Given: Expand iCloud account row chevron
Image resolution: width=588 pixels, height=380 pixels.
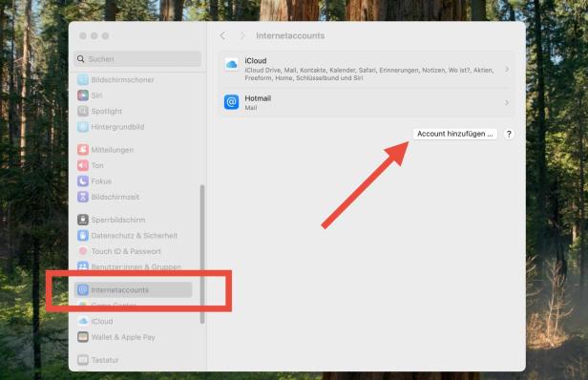Looking at the screenshot, I should [507, 70].
